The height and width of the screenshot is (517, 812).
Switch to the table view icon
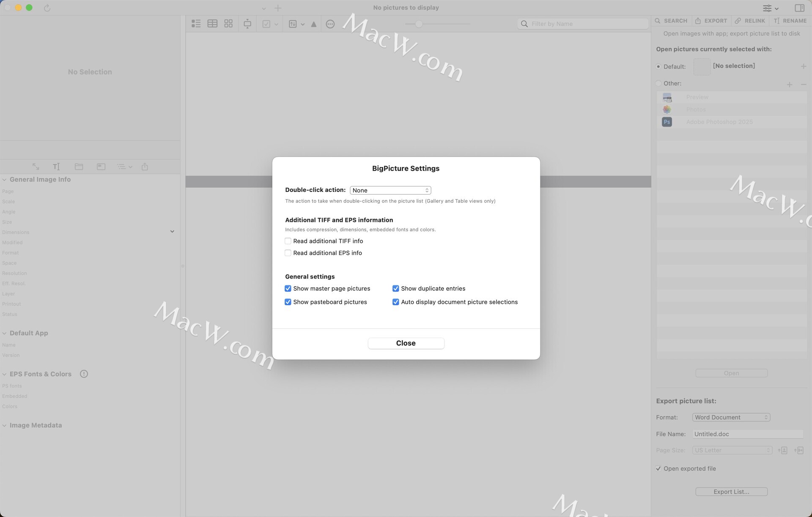(x=212, y=24)
